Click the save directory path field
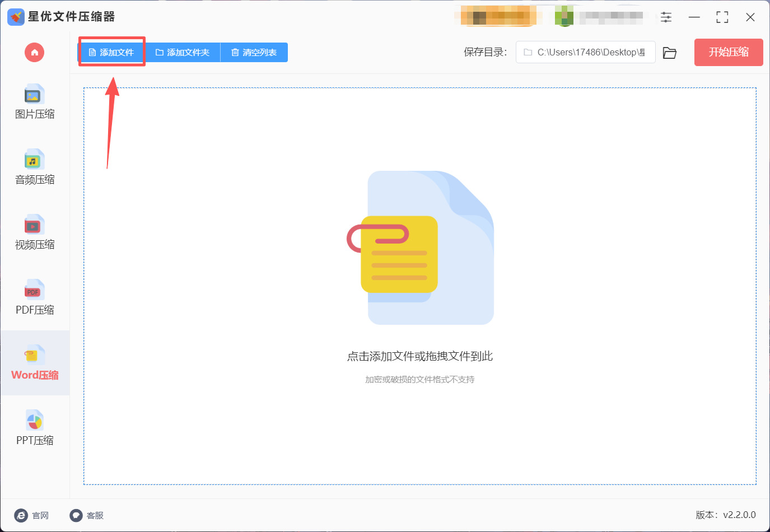 pos(585,52)
